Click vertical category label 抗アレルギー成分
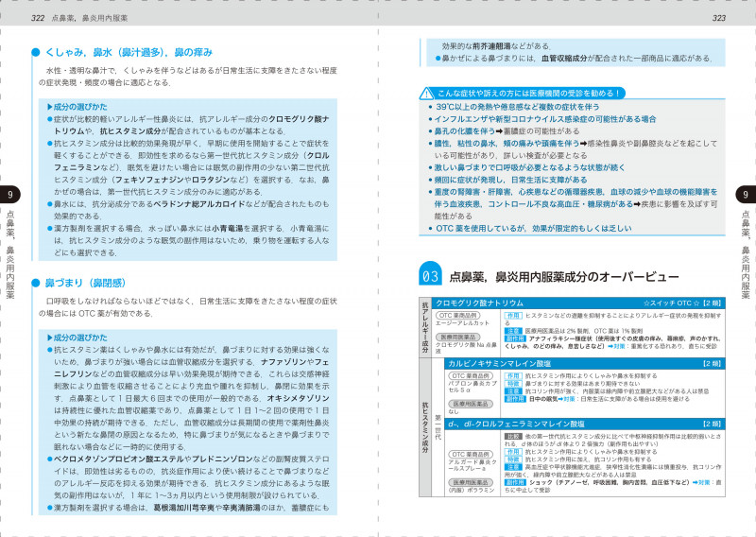 (424, 328)
